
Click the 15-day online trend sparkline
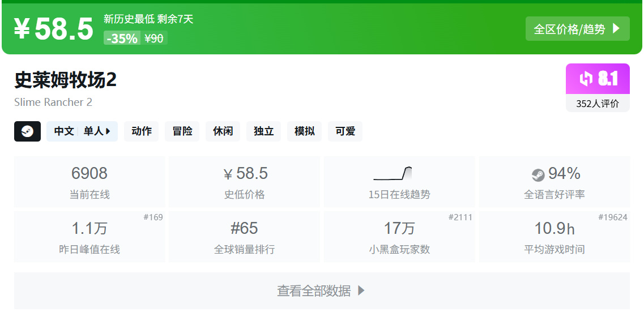point(393,173)
